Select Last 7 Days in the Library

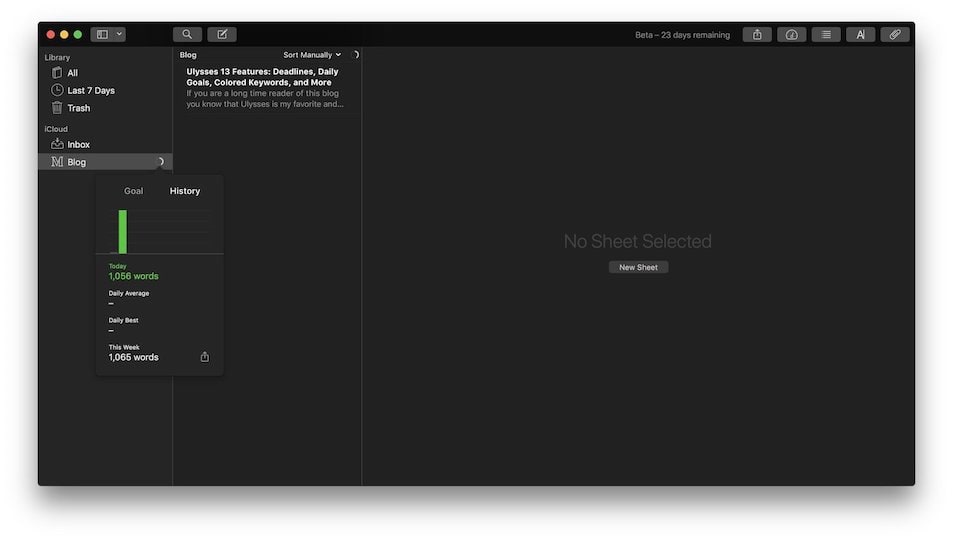click(x=90, y=91)
